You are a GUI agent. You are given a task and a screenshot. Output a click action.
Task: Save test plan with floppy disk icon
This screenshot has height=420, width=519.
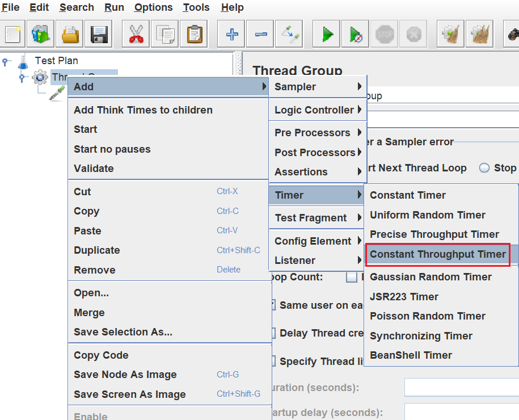pyautogui.click(x=99, y=34)
